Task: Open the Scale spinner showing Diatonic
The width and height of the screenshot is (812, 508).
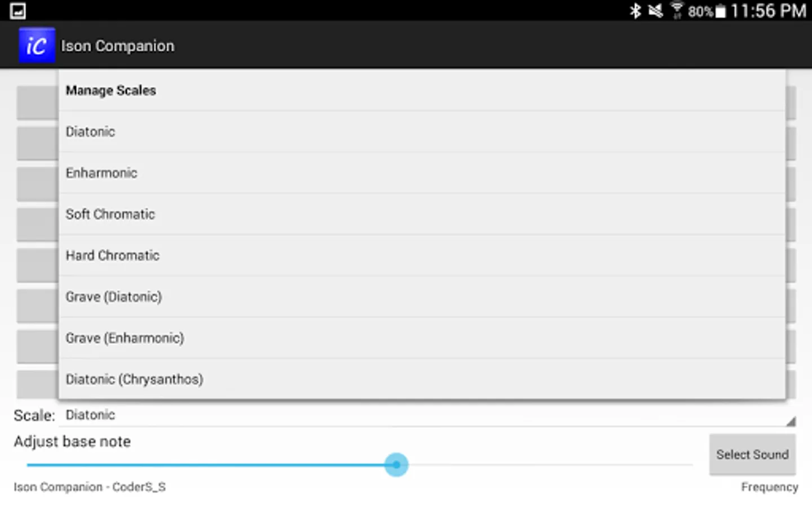Action: coord(427,415)
